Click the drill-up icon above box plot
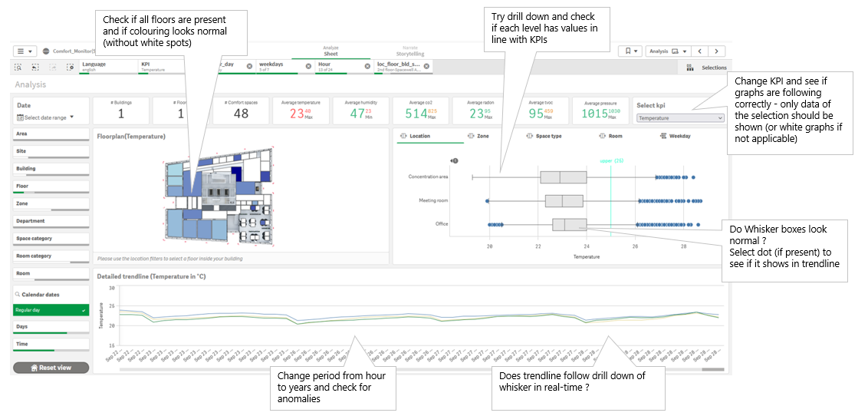The width and height of the screenshot is (868, 416). 455,160
